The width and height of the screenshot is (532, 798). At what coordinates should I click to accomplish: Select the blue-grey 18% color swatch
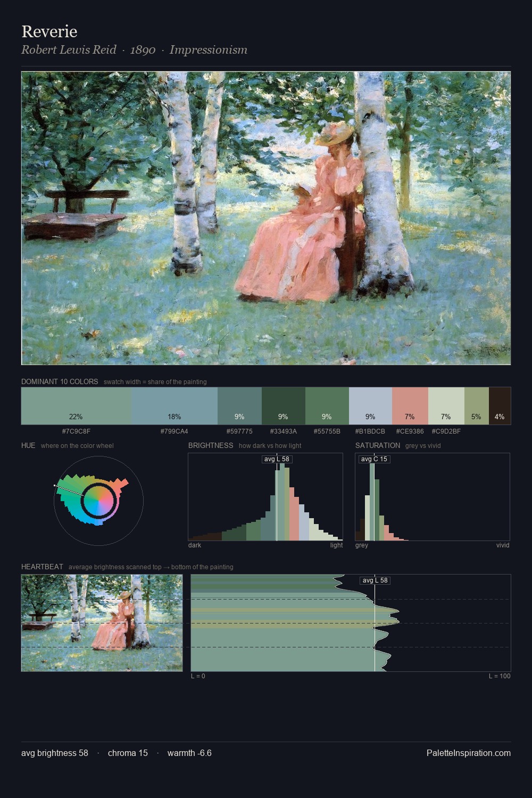tap(174, 405)
